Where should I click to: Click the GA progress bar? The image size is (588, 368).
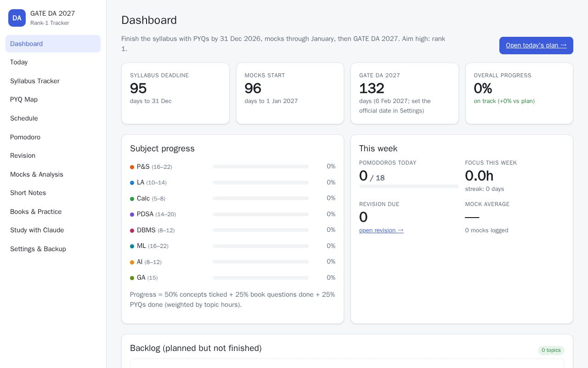260,278
